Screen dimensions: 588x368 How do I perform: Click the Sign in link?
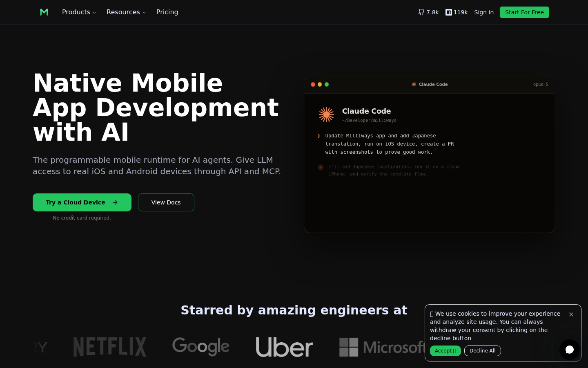[x=484, y=12]
